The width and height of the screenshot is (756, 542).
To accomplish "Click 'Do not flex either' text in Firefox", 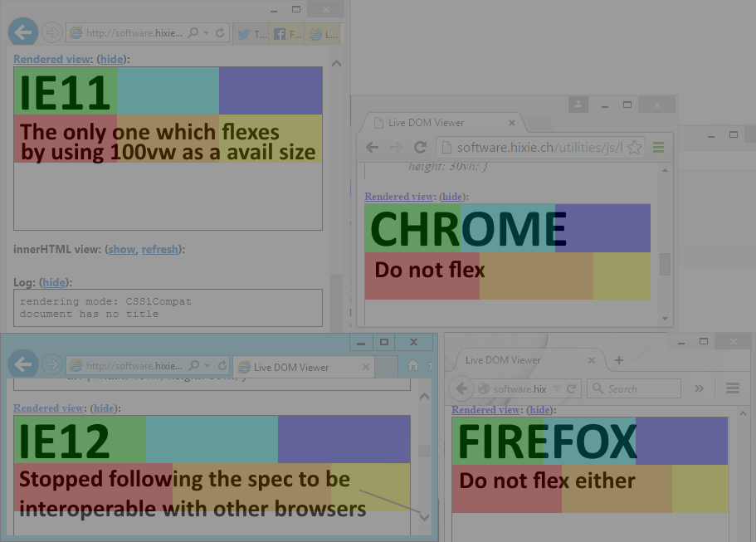I will 547,481.
